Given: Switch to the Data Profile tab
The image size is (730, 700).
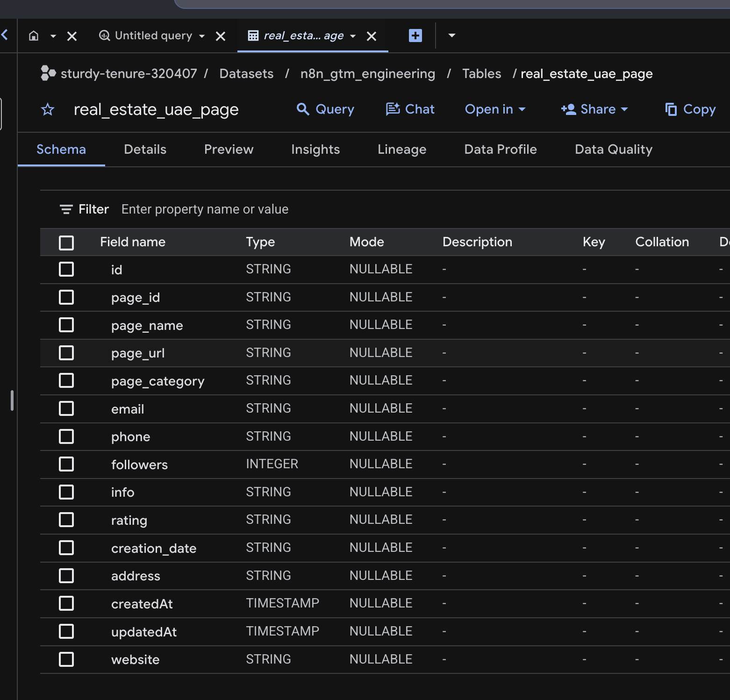Looking at the screenshot, I should click(501, 149).
